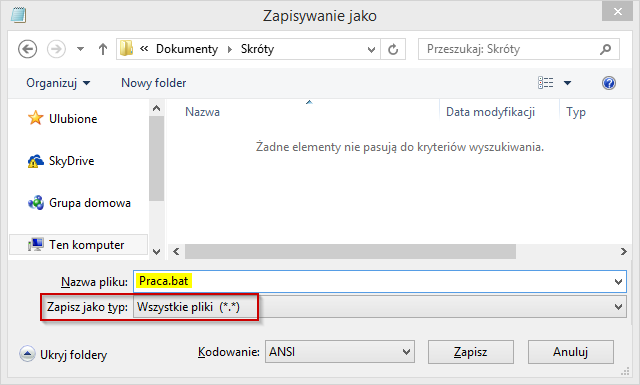The height and width of the screenshot is (385, 640).
Task: Open the help question mark icon
Action: (609, 83)
